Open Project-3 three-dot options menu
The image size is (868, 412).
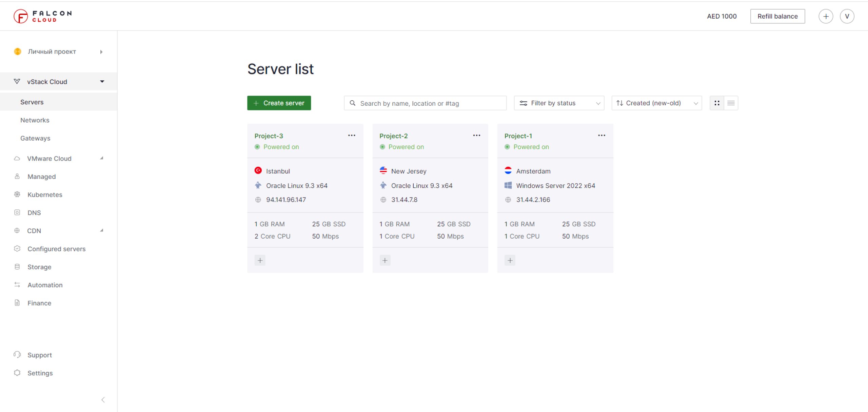352,136
